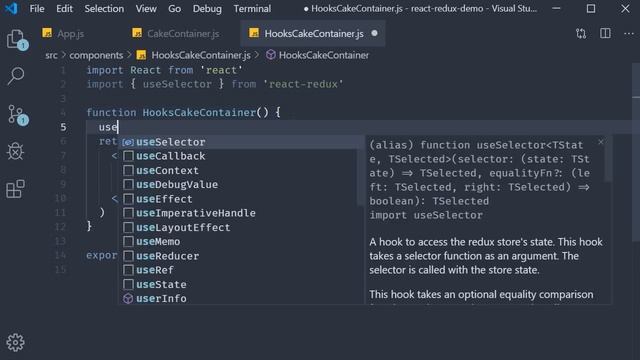
Task: Open the Manage gear menu
Action: pos(16,342)
